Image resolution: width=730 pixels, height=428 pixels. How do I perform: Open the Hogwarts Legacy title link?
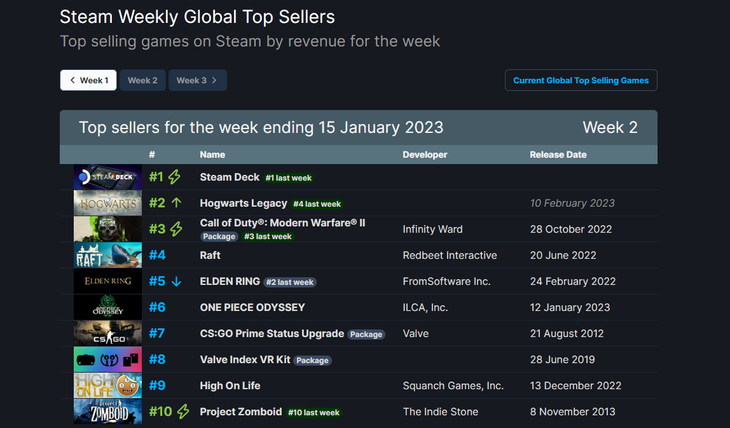(x=243, y=203)
